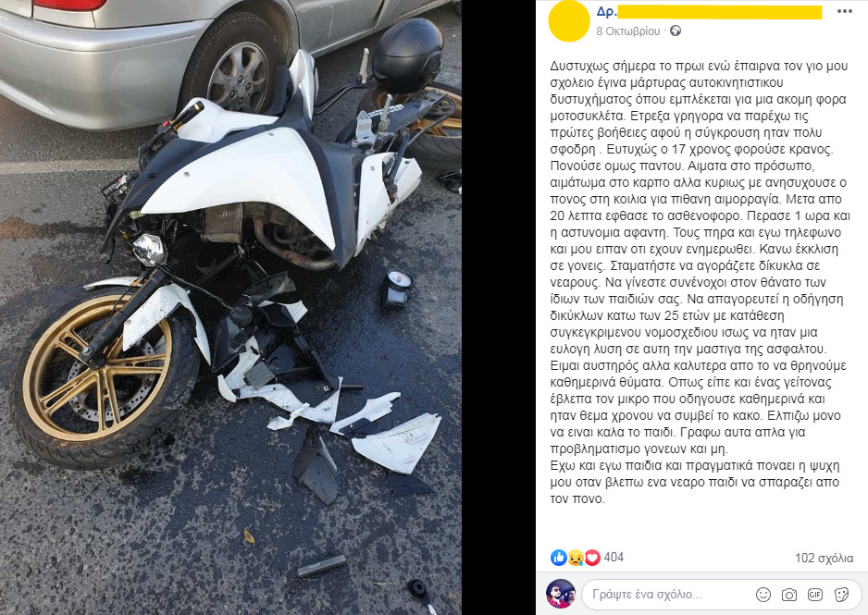Image resolution: width=868 pixels, height=615 pixels.
Task: Click the post text starting 'Δυστυχως σήμερα'
Action: coord(700,282)
